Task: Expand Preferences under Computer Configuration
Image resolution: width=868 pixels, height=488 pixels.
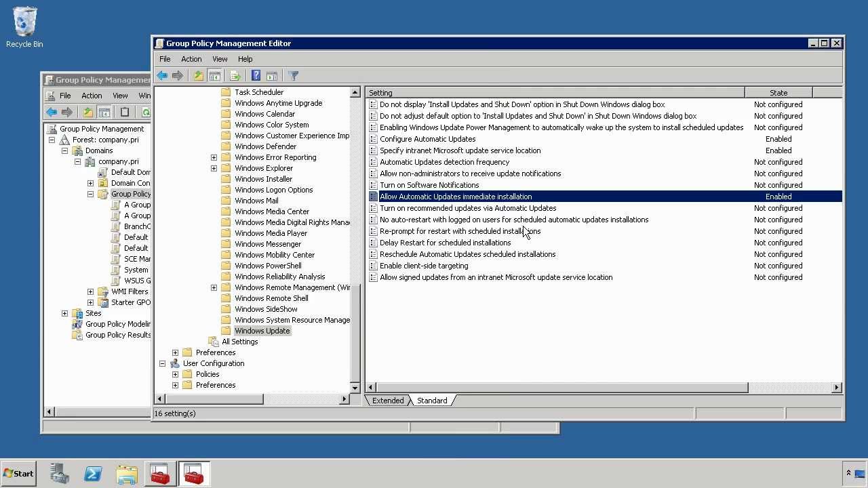Action: point(175,352)
